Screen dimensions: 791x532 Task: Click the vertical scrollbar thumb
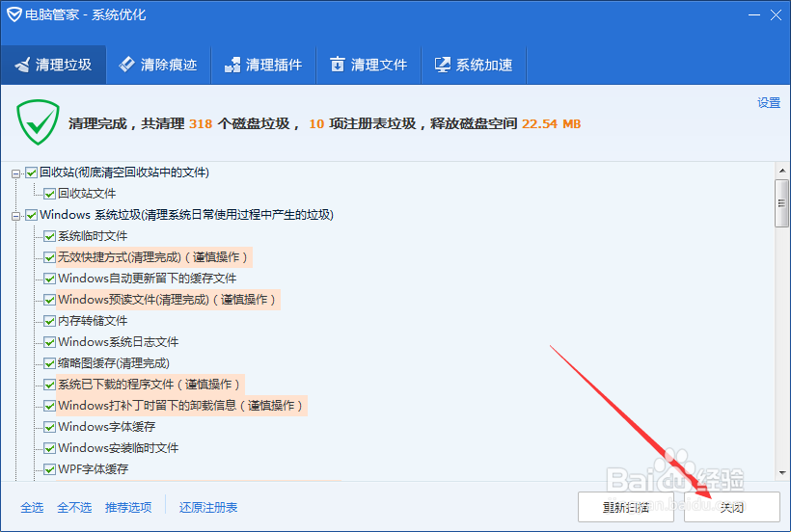tap(782, 203)
